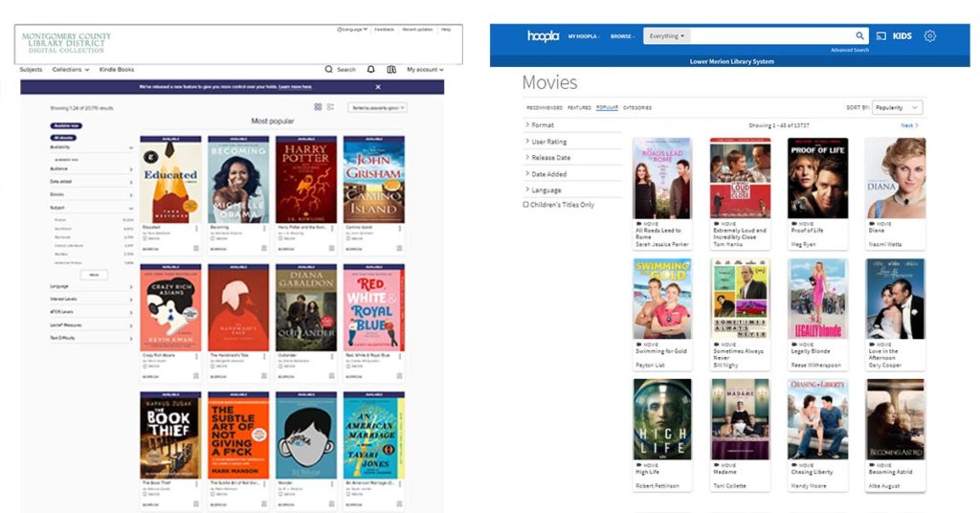This screenshot has height=513, width=980.
Task: Open options menu for Crazy Rich Asians
Action: [196, 356]
